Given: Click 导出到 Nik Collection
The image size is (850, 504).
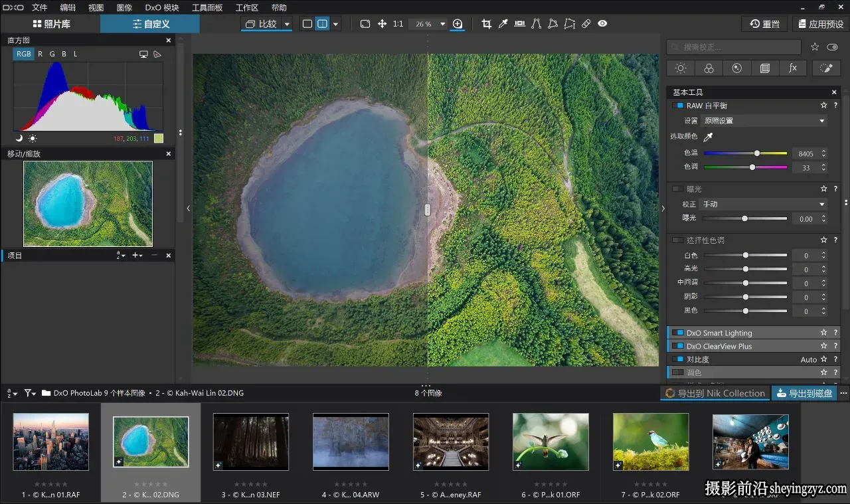Looking at the screenshot, I should point(715,393).
